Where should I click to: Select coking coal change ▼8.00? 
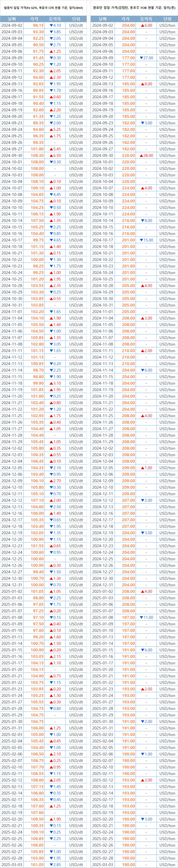pos(146,221)
